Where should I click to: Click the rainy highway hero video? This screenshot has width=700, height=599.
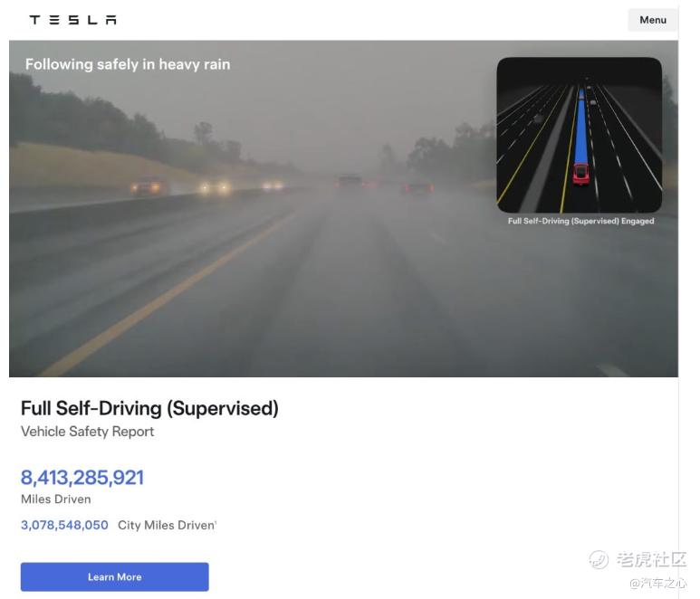343,209
